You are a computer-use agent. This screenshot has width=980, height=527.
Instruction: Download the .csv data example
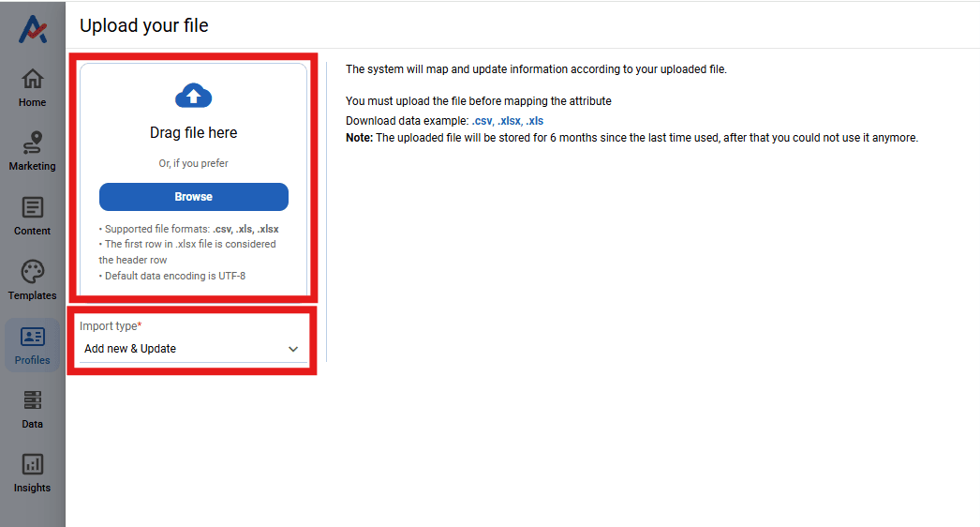point(482,121)
